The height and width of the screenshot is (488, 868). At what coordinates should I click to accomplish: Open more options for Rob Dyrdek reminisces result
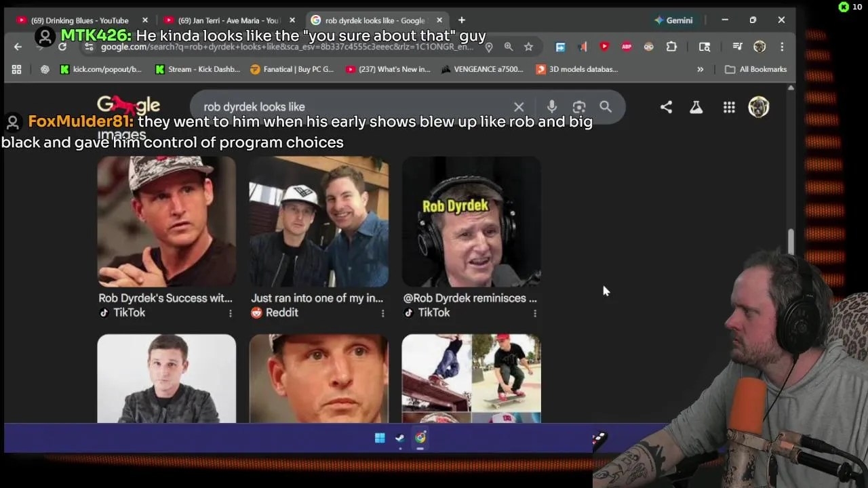tap(535, 313)
